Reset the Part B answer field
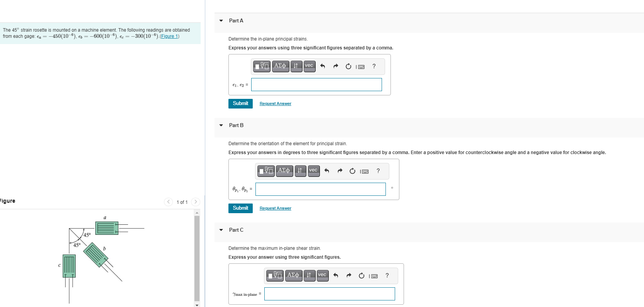 [x=353, y=171]
